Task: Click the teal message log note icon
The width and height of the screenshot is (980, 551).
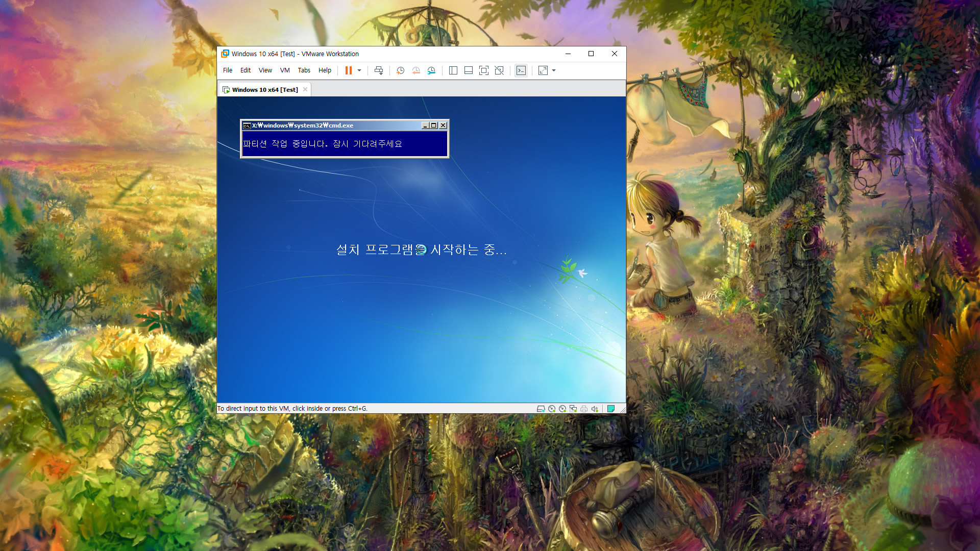Action: (x=611, y=409)
